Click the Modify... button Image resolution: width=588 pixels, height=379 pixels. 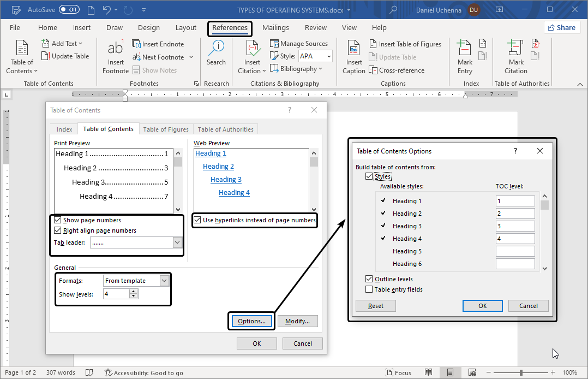pyautogui.click(x=297, y=321)
